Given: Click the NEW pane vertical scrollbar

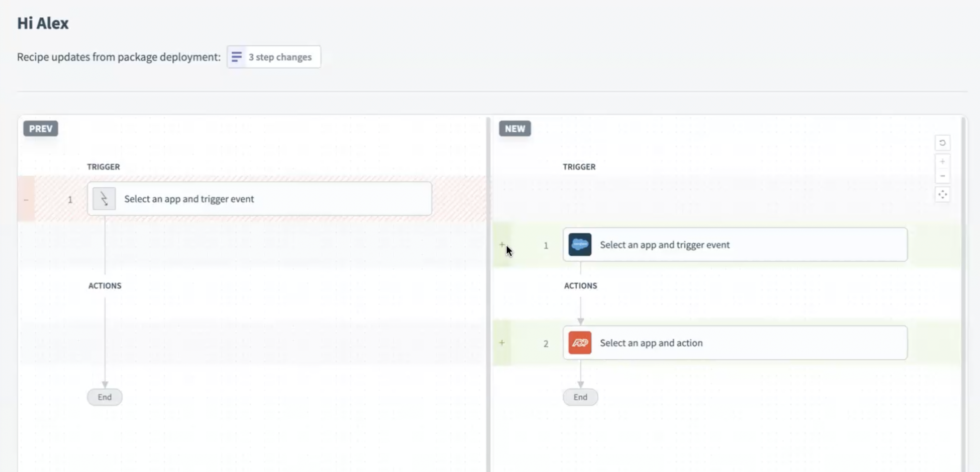Looking at the screenshot, I should point(963,293).
